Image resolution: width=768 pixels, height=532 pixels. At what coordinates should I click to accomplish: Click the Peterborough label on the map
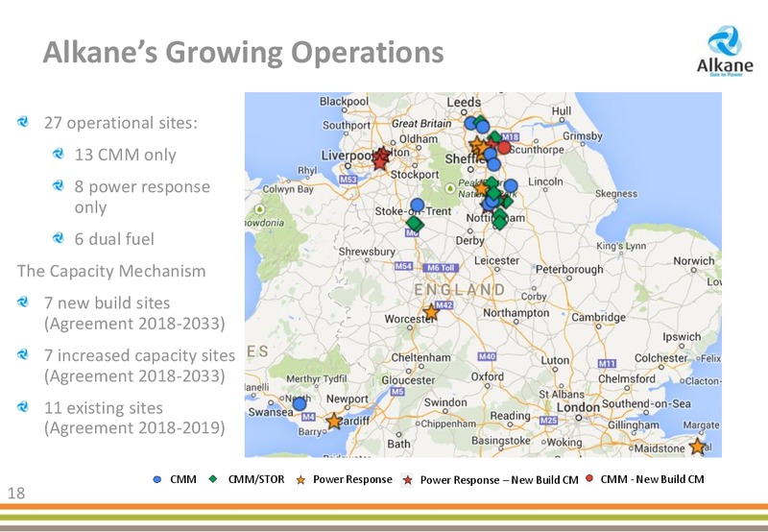569,270
